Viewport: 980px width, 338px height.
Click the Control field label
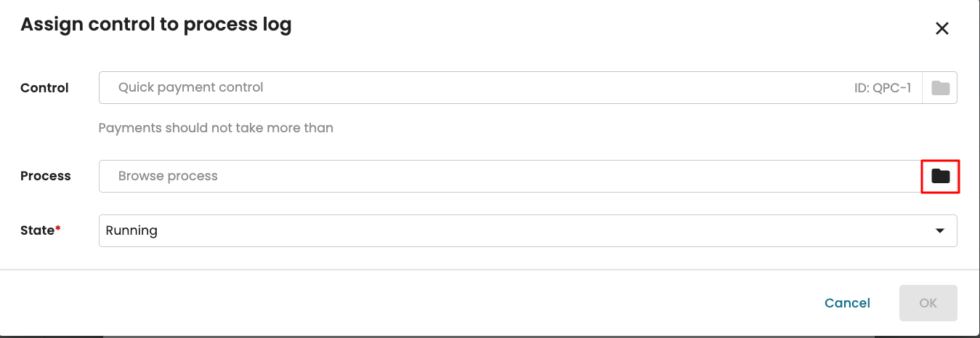pyautogui.click(x=44, y=88)
